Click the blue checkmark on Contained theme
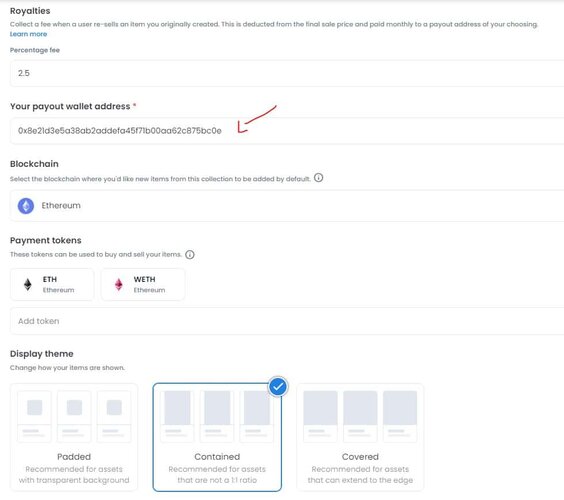Viewport: 564px width, 500px height. tap(278, 387)
